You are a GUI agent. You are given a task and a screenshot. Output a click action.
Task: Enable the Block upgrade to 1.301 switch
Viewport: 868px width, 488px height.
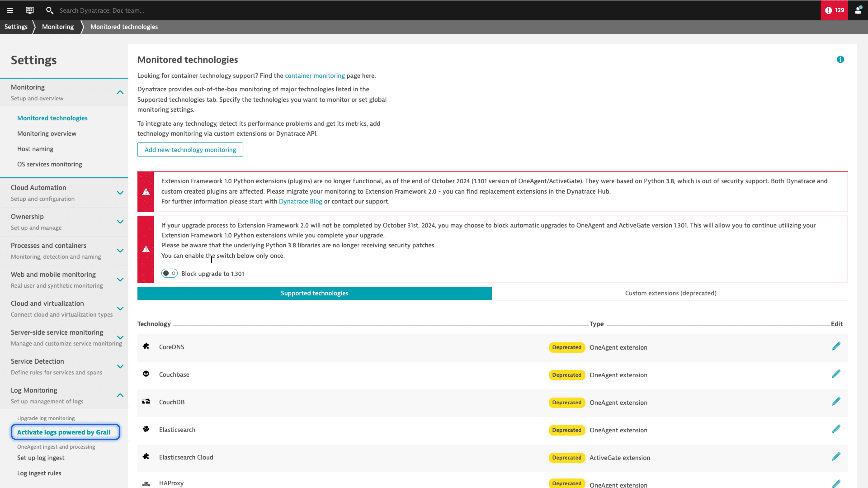pyautogui.click(x=169, y=273)
